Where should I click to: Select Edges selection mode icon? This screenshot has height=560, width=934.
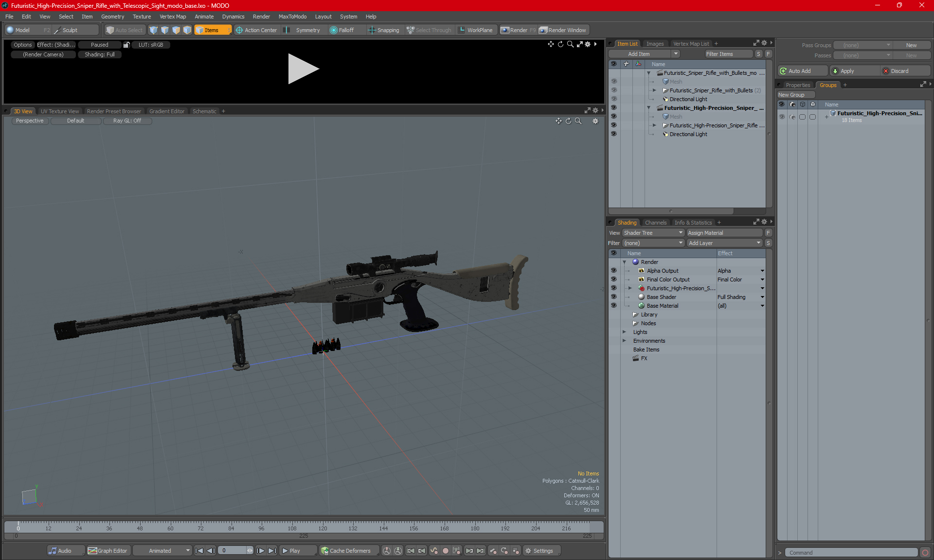(x=165, y=30)
